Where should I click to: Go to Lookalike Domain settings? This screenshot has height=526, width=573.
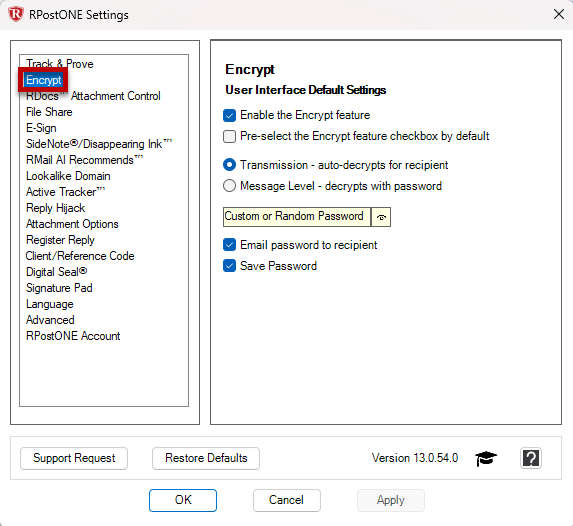[x=68, y=176]
